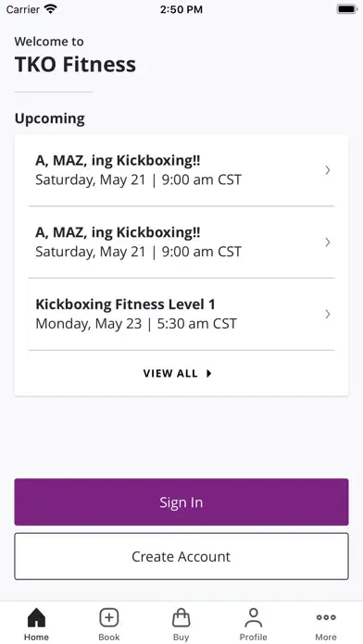Open the Profile person icon
The image size is (363, 644).
(253, 617)
